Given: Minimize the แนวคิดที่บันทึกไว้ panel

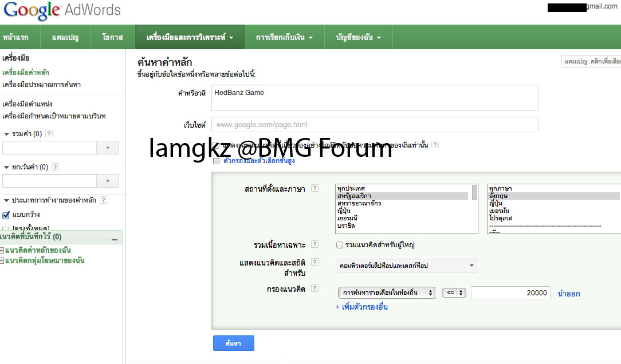Looking at the screenshot, I should (115, 239).
